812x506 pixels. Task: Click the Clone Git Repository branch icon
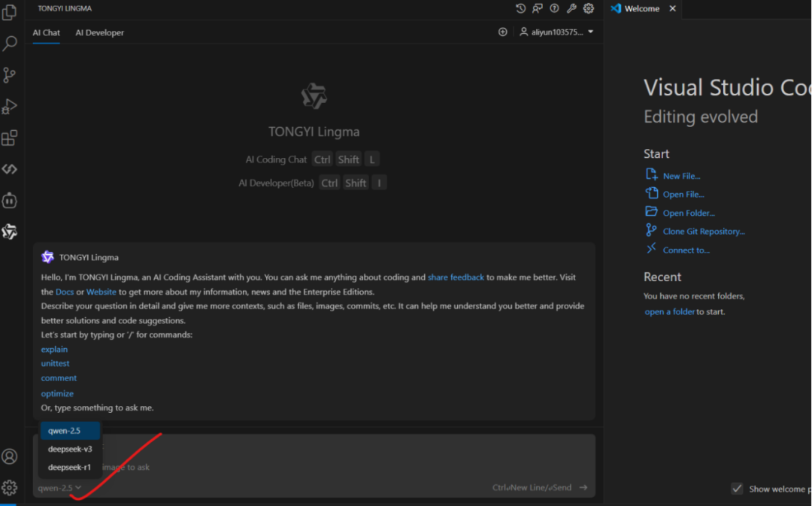tap(651, 230)
